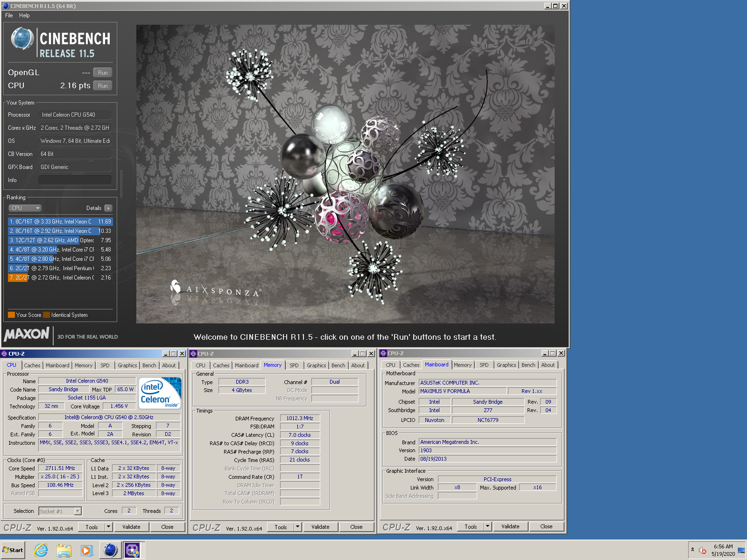Click the Cinebench title bar app icon

click(x=6, y=6)
